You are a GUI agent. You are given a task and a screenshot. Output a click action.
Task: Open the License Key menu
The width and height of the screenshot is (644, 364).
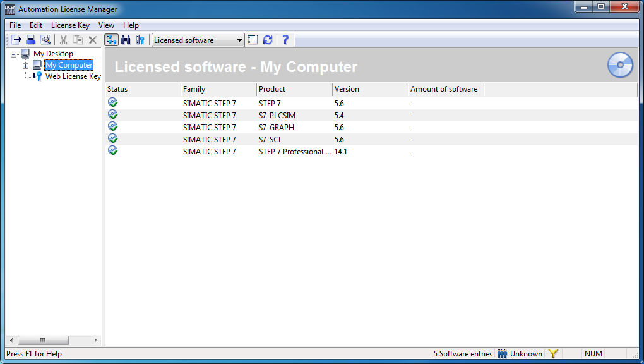(x=70, y=25)
